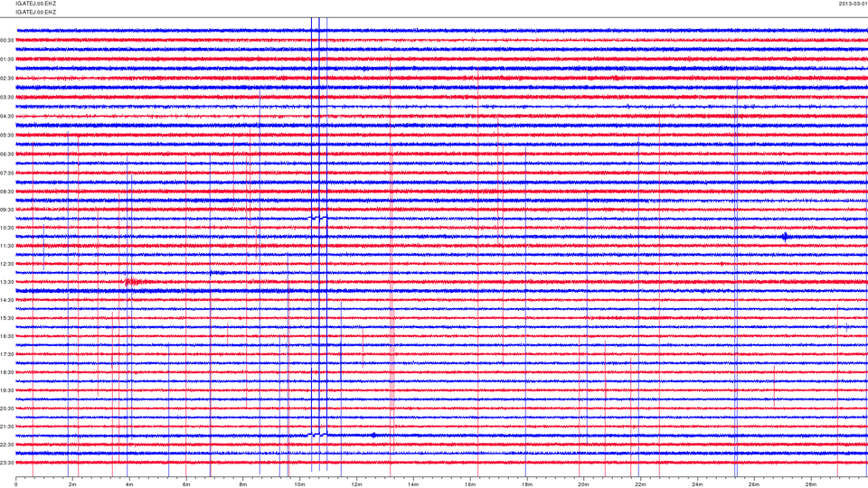Click the 4m axis tick label

(129, 484)
